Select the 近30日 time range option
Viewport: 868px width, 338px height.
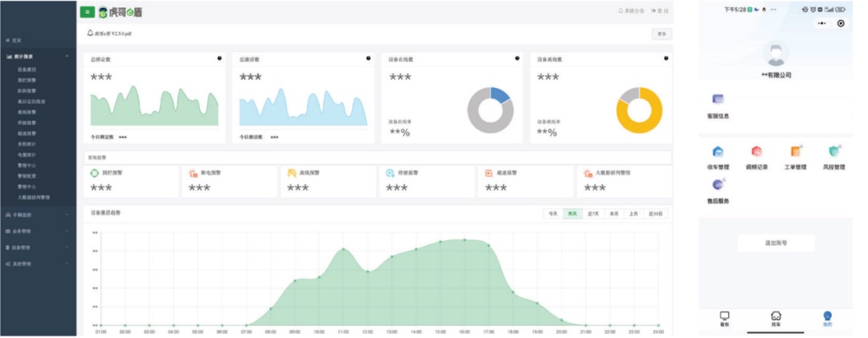[x=657, y=214]
